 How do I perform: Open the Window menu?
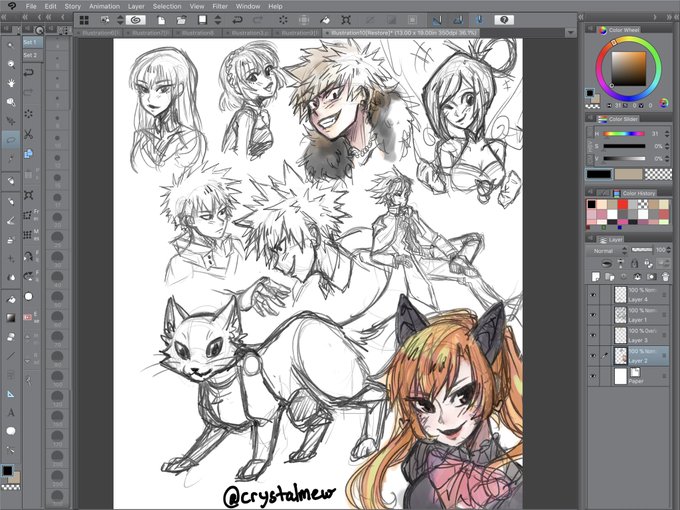(248, 7)
